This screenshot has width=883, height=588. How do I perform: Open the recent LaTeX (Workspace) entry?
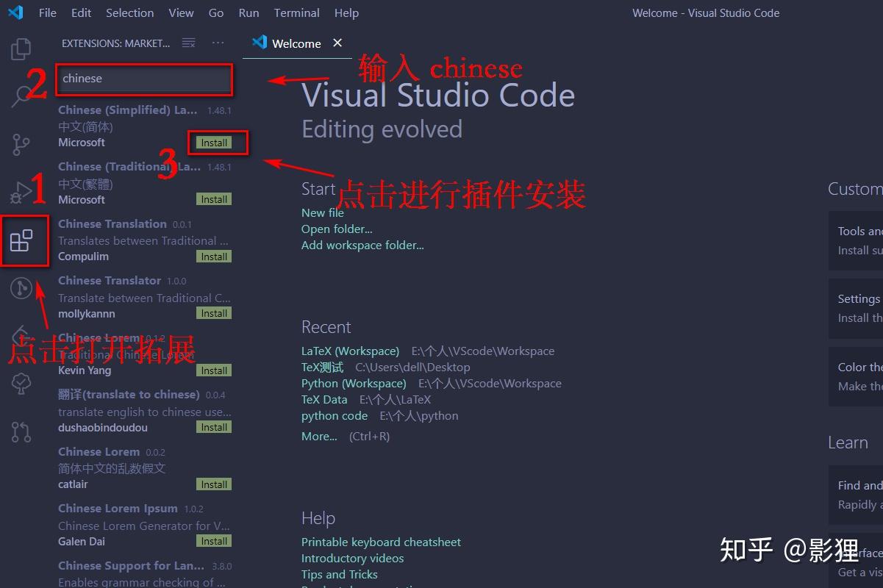point(350,351)
